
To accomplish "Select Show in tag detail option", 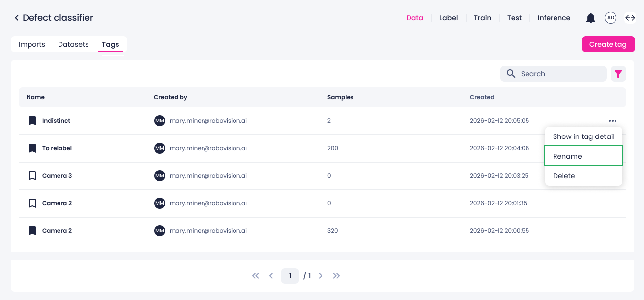I will 584,136.
